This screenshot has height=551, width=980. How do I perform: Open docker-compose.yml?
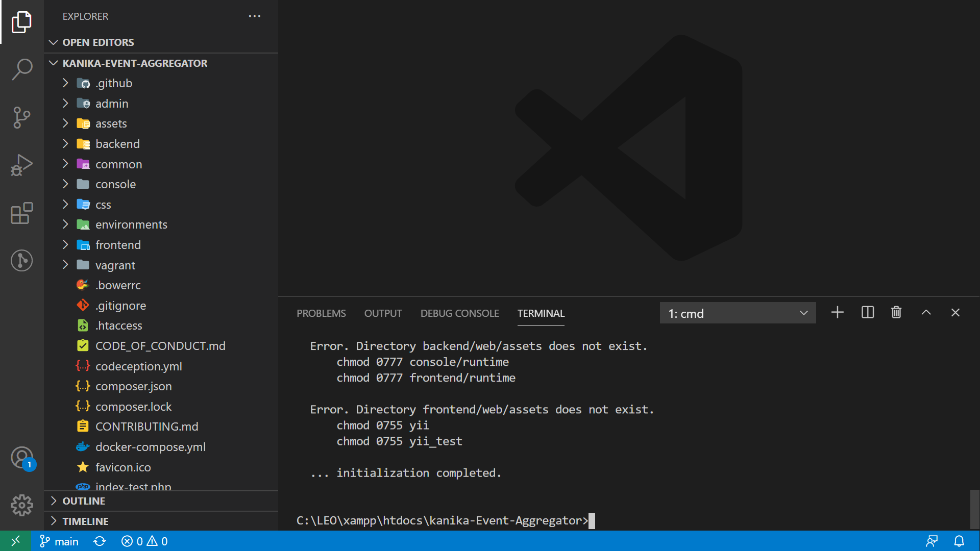pyautogui.click(x=161, y=447)
